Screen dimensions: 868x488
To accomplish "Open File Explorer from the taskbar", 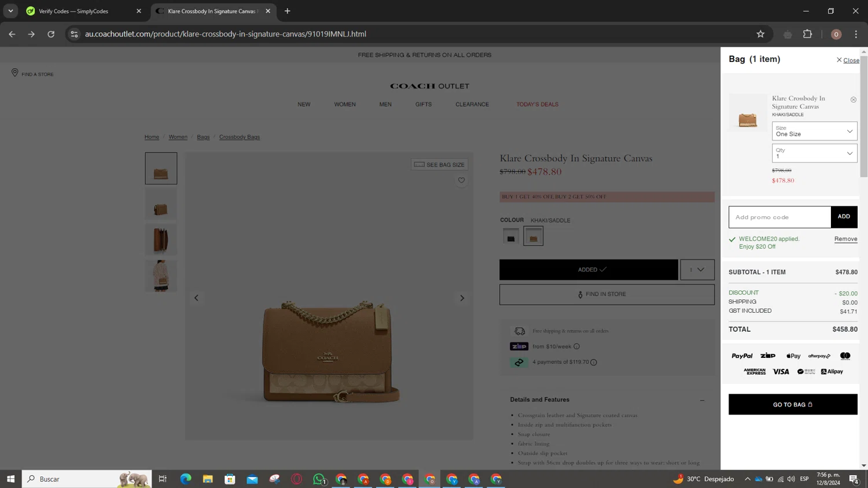I will [208, 479].
